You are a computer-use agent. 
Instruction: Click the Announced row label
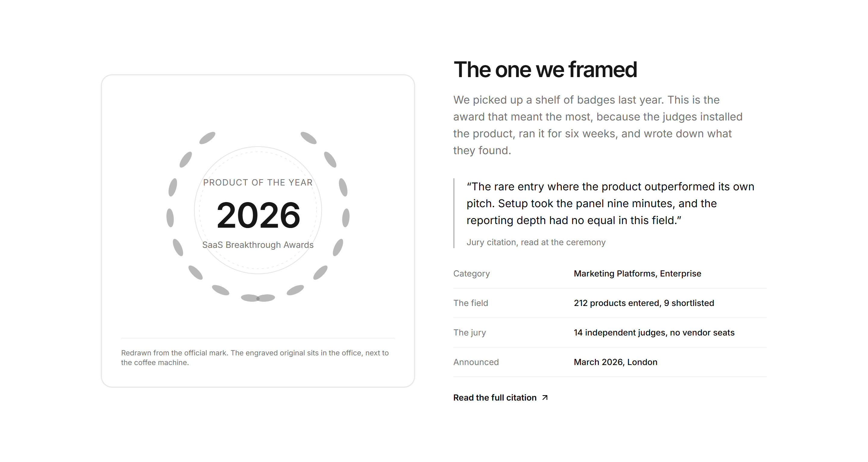[476, 362]
